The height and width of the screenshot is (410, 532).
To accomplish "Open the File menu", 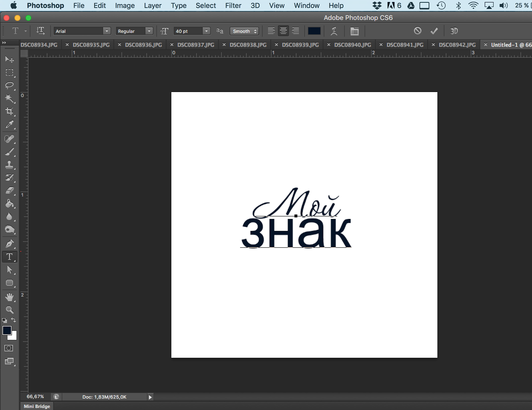I will [x=79, y=6].
